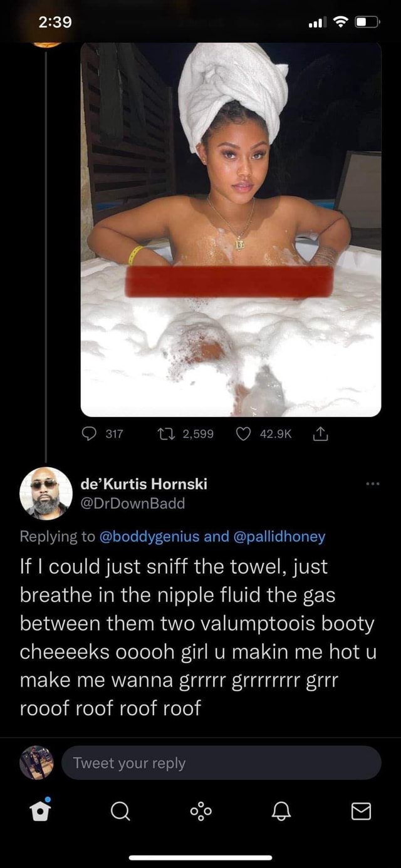
Task: Like the tweet with heart icon
Action: coord(244,434)
